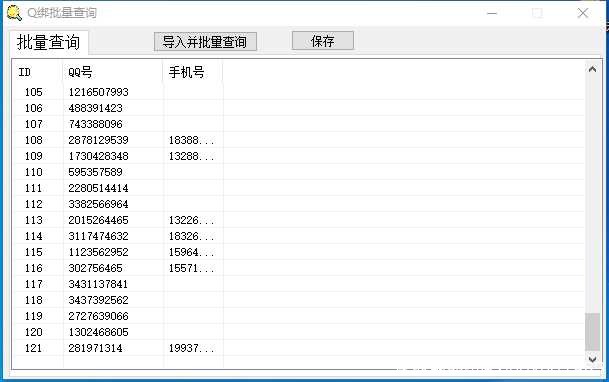Image resolution: width=609 pixels, height=382 pixels.
Task: Sort by the ID column header
Action: pos(37,72)
